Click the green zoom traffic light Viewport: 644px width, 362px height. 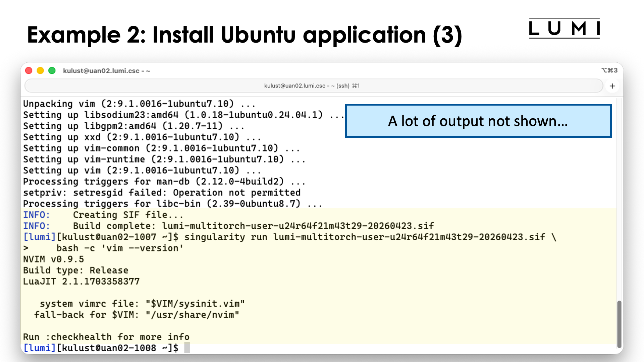click(52, 71)
